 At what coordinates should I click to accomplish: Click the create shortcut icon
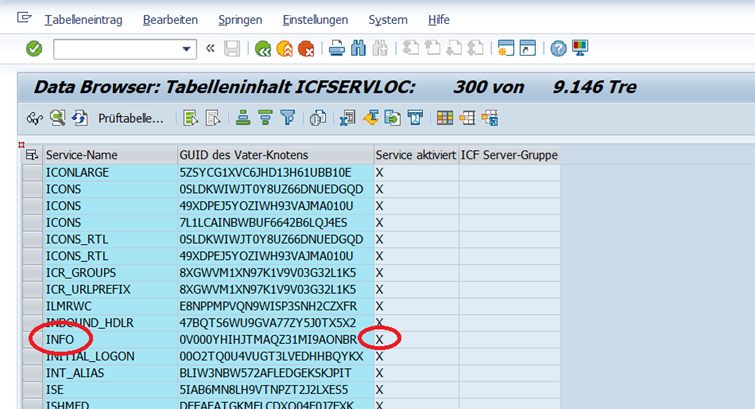click(x=528, y=49)
